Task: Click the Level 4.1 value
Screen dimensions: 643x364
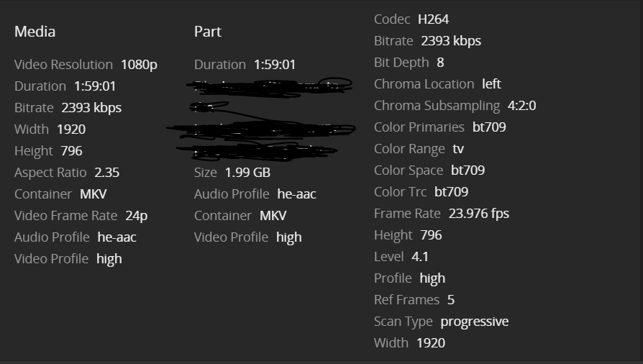Action: click(420, 257)
